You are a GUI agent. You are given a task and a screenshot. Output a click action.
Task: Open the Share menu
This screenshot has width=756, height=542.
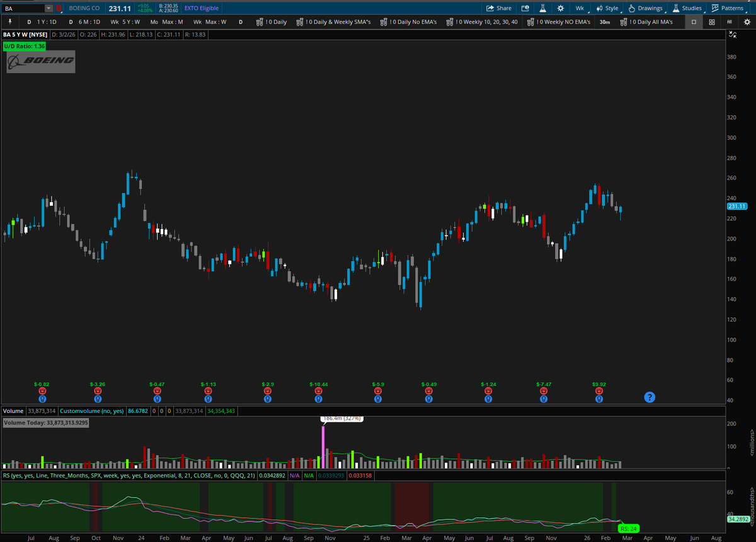coord(498,8)
